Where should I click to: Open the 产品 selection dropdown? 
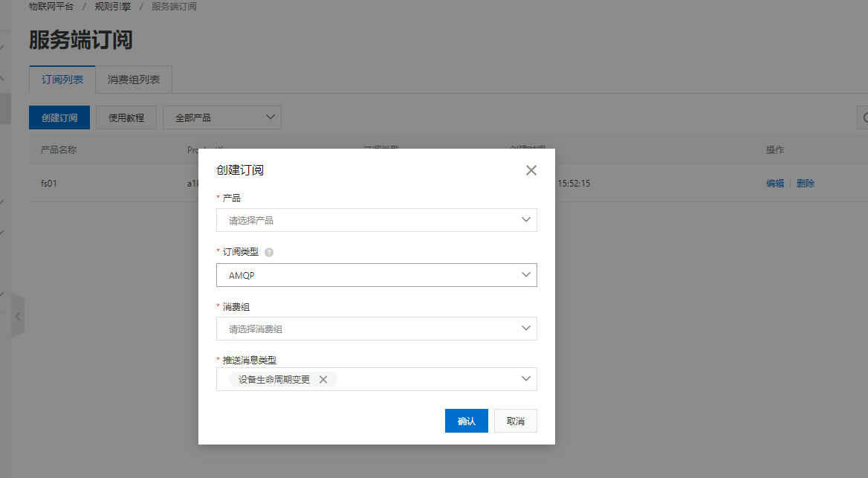point(376,220)
